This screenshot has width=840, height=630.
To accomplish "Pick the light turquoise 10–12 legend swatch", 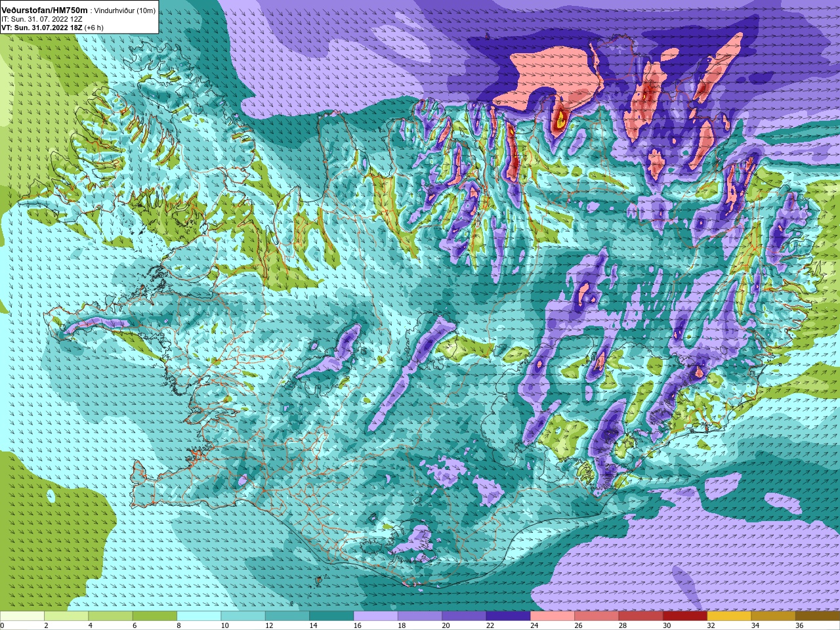I will (x=243, y=616).
